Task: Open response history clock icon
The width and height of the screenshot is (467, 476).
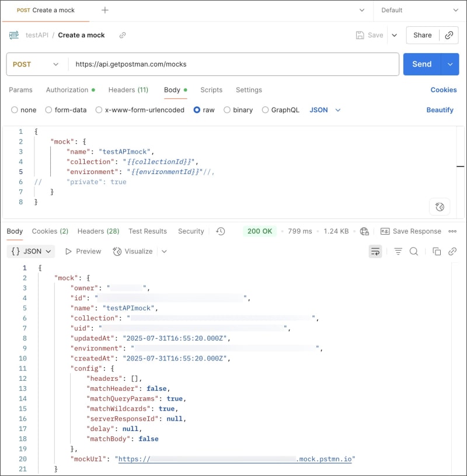Action: [221, 231]
